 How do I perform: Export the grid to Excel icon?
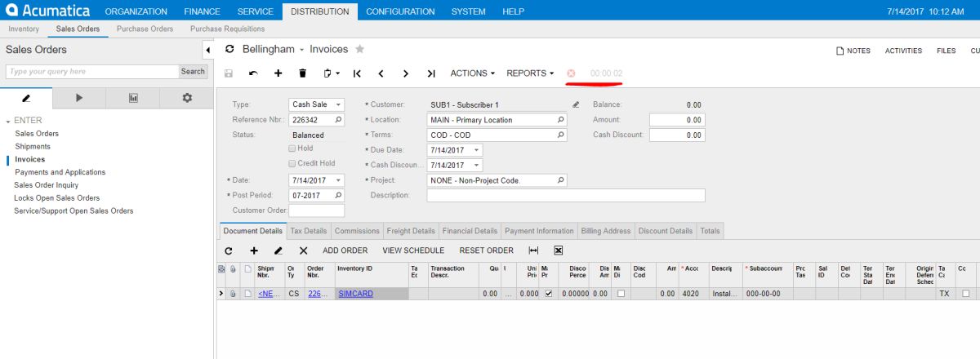559,250
